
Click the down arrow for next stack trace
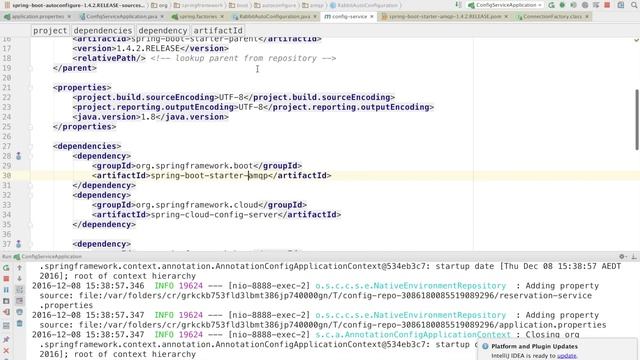pos(19,279)
